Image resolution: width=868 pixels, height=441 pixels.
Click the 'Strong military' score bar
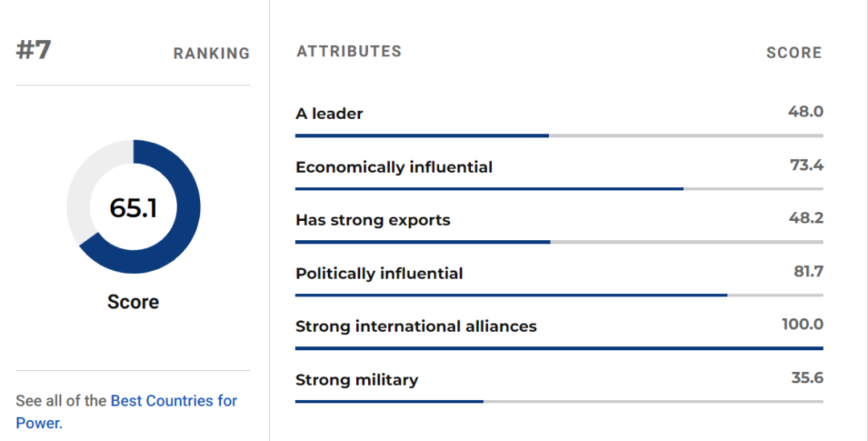559,401
